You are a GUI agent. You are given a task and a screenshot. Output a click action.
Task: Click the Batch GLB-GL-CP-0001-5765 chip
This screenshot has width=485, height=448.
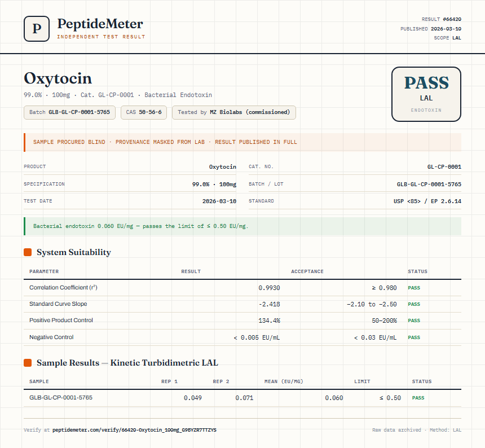[69, 112]
